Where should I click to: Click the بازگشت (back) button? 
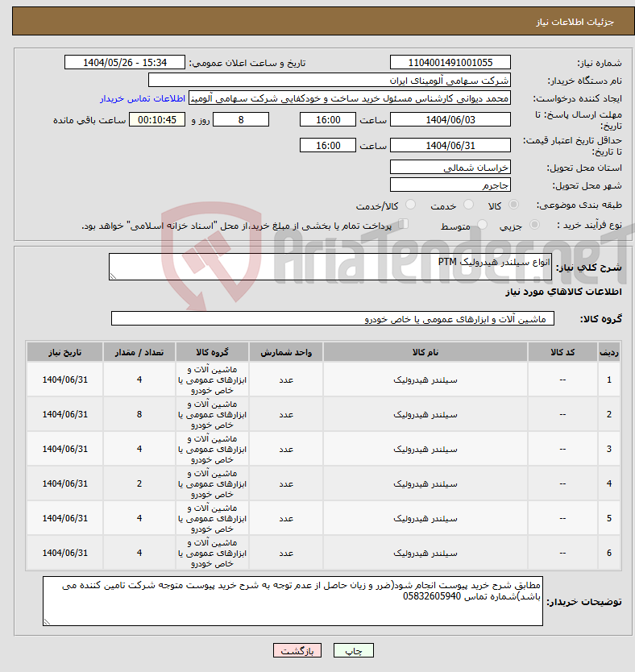pyautogui.click(x=297, y=650)
